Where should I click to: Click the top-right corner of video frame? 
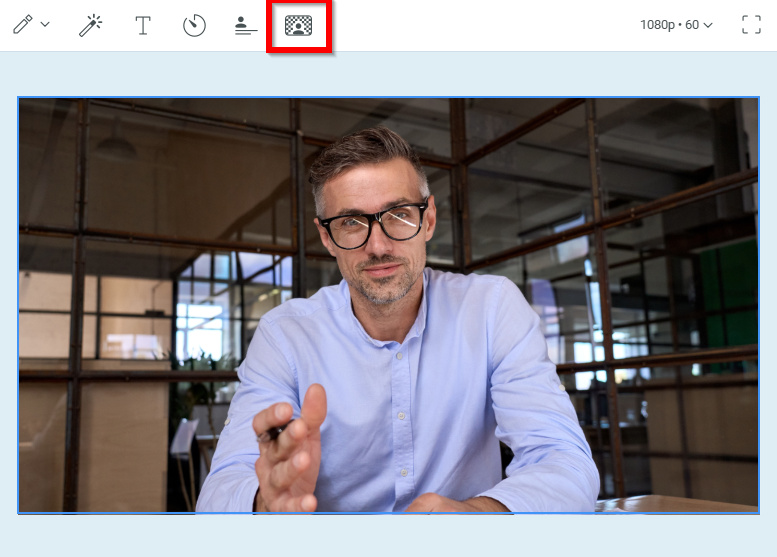point(758,98)
